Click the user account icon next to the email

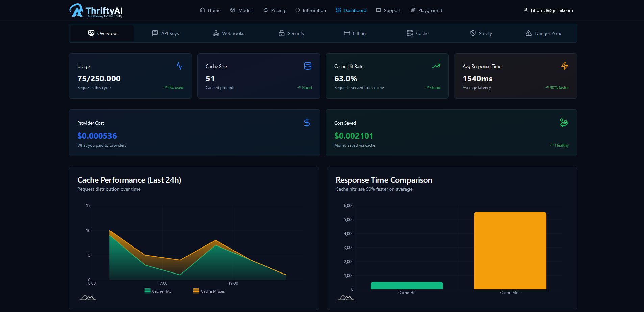525,10
